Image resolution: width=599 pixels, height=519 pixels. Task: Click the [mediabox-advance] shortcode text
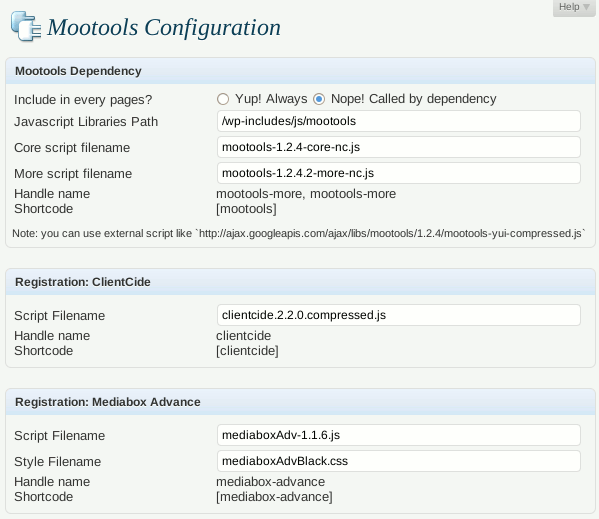point(274,497)
